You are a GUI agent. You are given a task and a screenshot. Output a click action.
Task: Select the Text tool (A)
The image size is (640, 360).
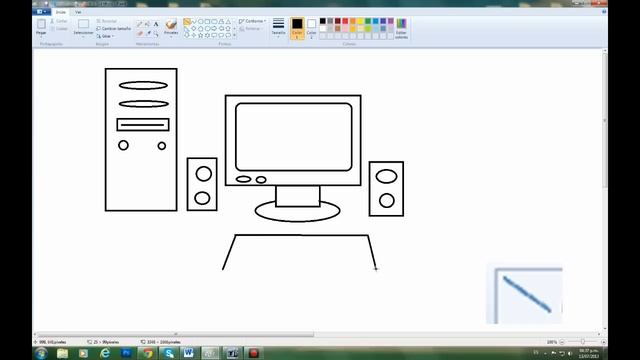pyautogui.click(x=156, y=24)
